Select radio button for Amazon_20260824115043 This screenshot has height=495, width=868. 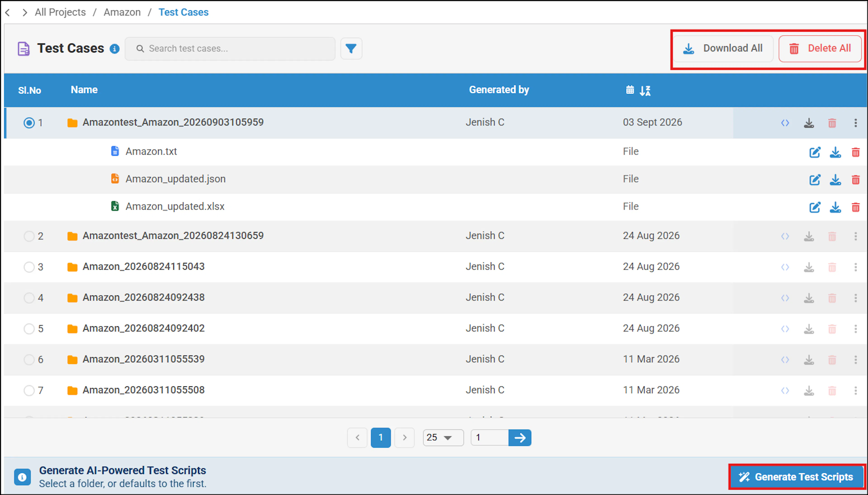click(29, 267)
